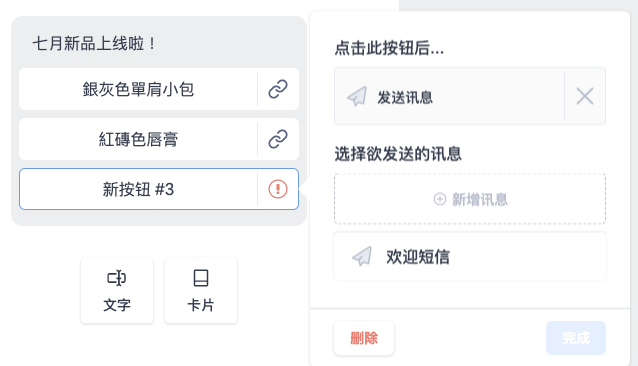Click the 七月新品上线啦！ message text

[x=94, y=44]
